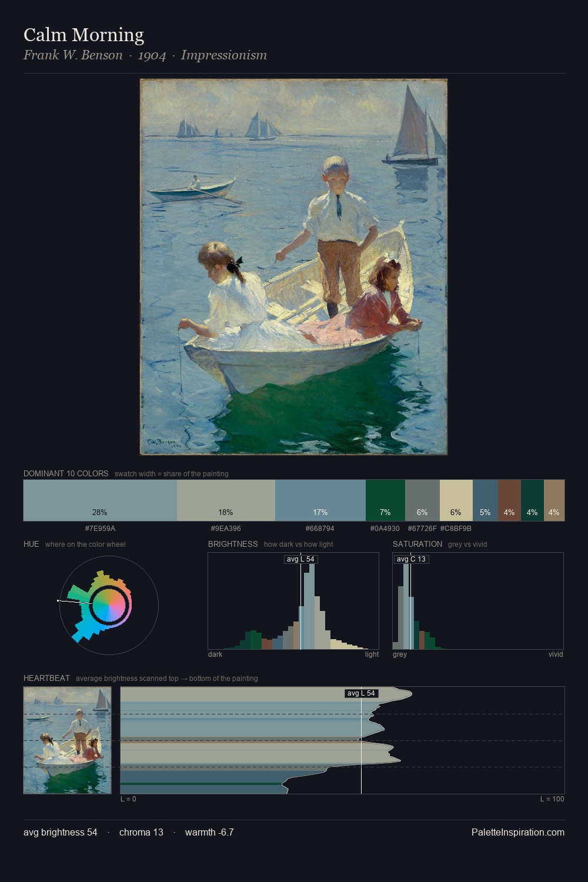Click the hex code #67726F text
The height and width of the screenshot is (882, 588).
pos(422,528)
